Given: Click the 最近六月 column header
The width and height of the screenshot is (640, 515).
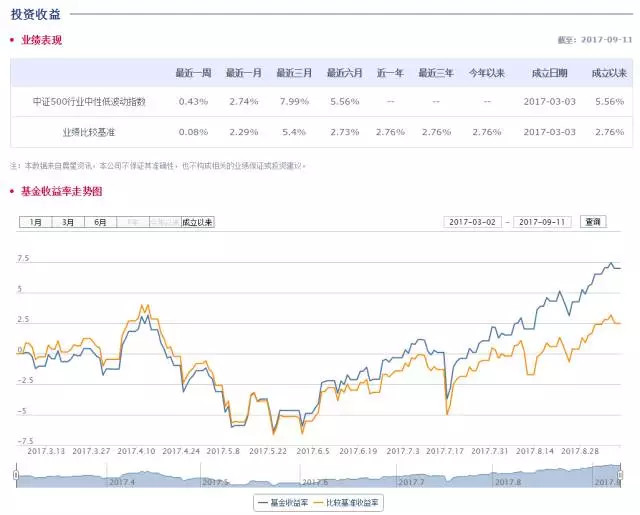Looking at the screenshot, I should (x=344, y=73).
